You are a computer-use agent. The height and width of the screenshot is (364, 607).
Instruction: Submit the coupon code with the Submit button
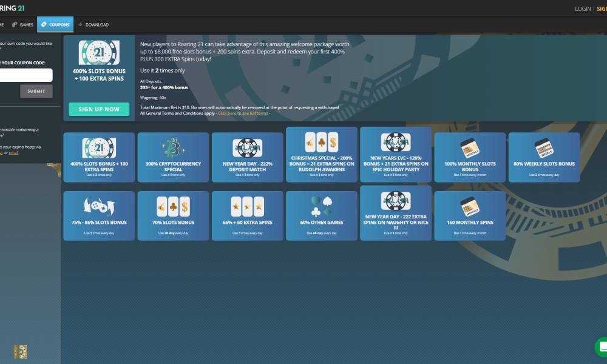point(36,91)
